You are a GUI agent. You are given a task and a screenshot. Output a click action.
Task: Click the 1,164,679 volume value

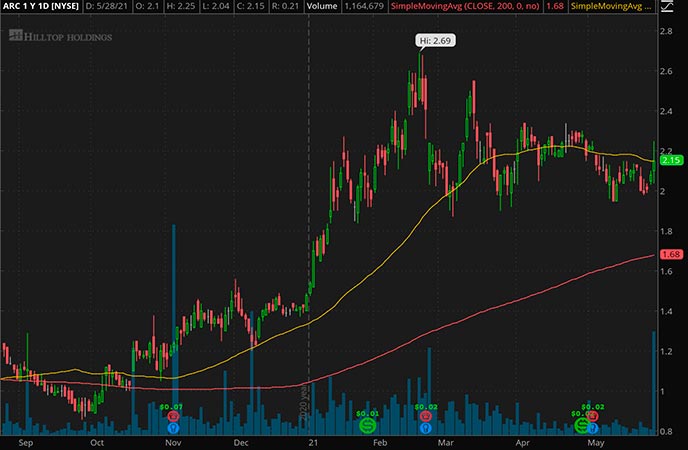[x=363, y=6]
